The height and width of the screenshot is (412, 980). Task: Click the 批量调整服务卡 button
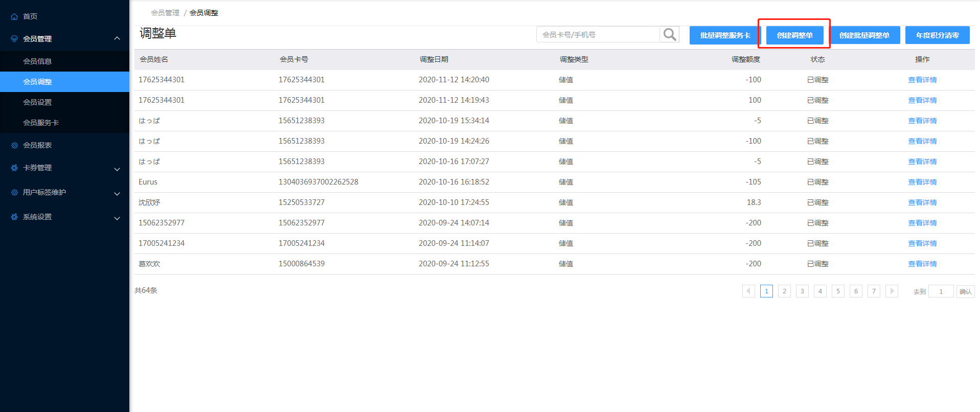pos(725,35)
